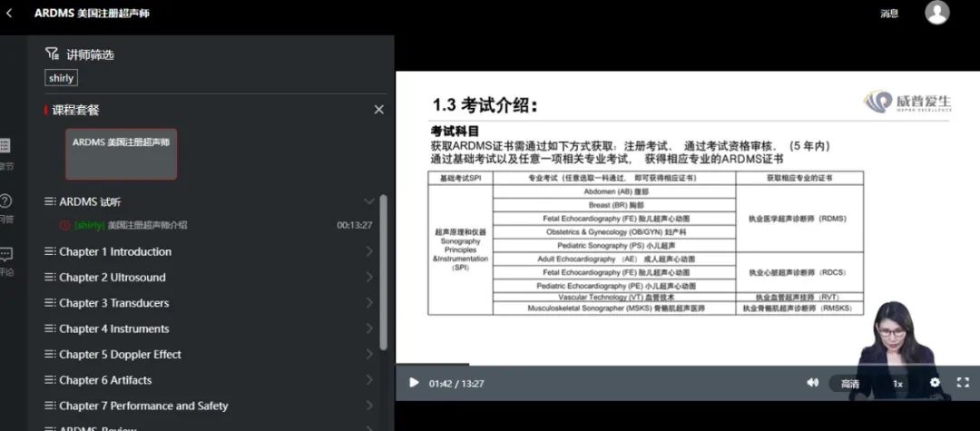Screen dimensions: 980x431
Task: Expand Chapter 1 Introduction arrow
Action: pos(369,251)
